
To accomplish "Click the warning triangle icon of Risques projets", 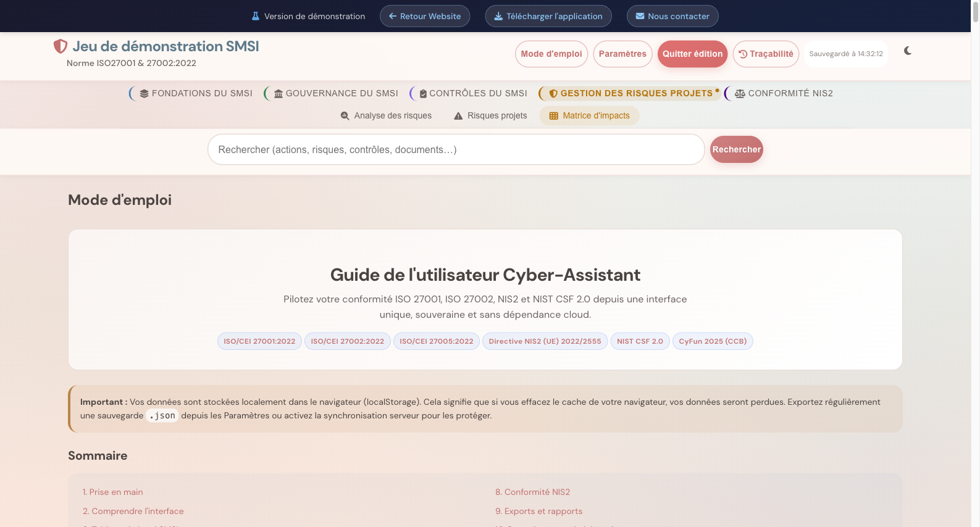I will 458,115.
